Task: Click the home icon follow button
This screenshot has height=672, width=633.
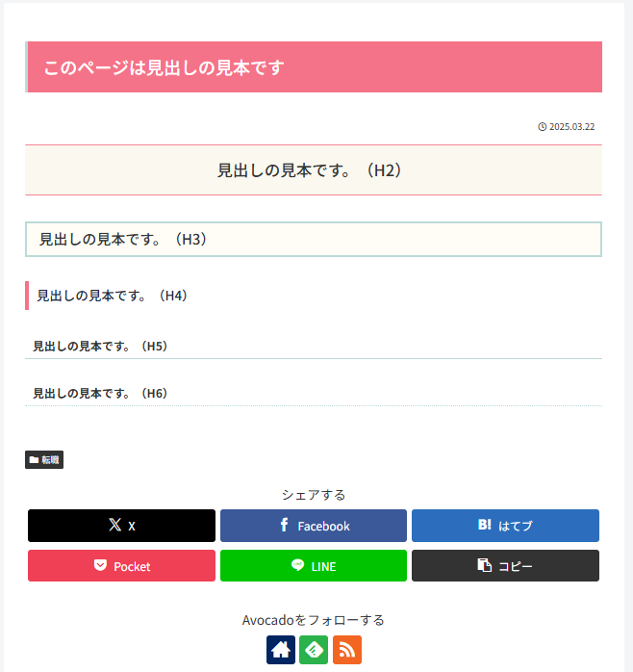Action: tap(281, 650)
